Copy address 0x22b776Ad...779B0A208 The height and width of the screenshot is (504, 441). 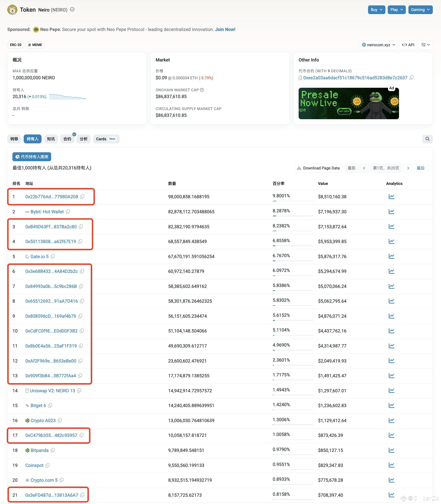[x=82, y=197]
